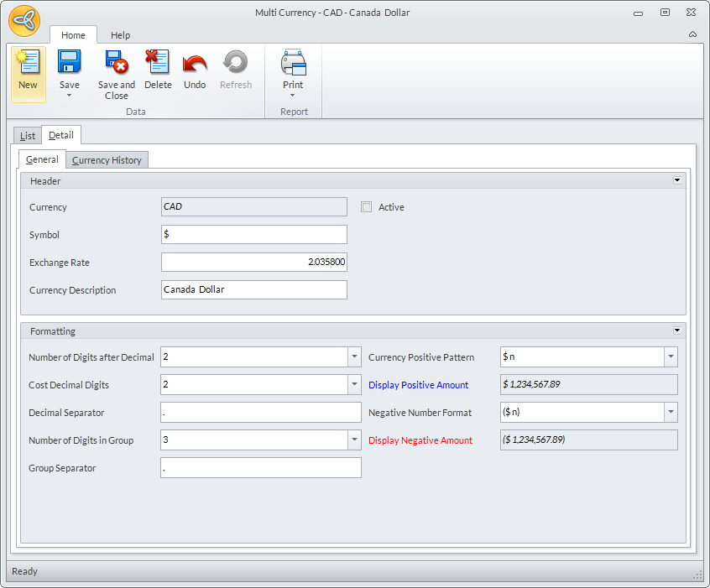Toggle the Active checkbox
Viewport: 710px width, 588px height.
367,207
